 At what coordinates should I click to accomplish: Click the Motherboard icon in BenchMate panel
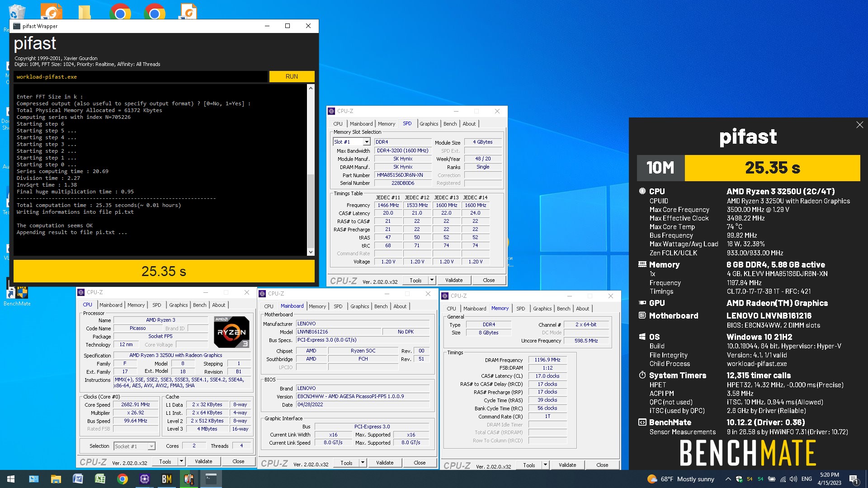(642, 315)
